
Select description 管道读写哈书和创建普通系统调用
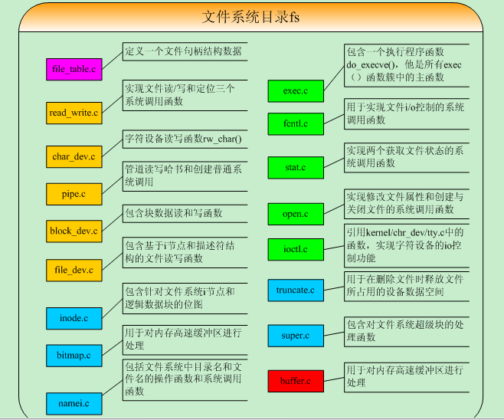[x=183, y=176]
